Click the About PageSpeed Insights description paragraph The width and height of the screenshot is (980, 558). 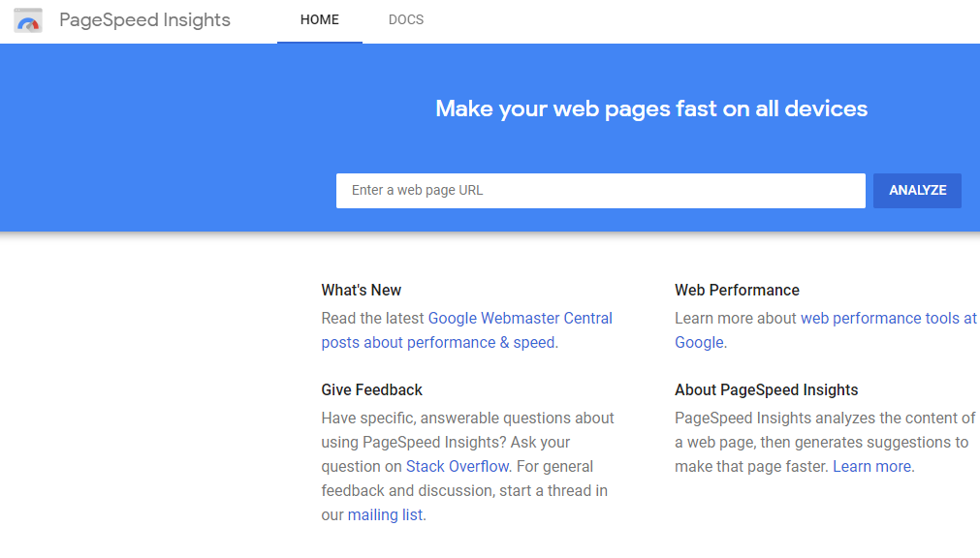pyautogui.click(x=825, y=442)
